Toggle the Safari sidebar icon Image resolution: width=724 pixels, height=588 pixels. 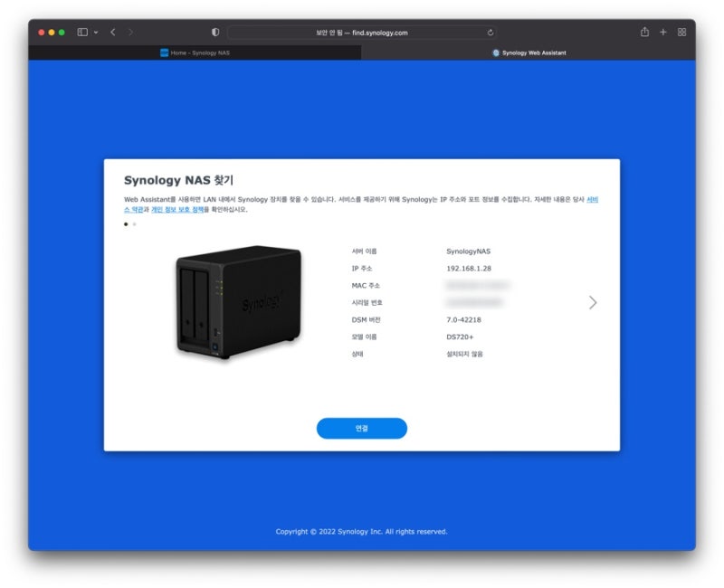(x=82, y=32)
